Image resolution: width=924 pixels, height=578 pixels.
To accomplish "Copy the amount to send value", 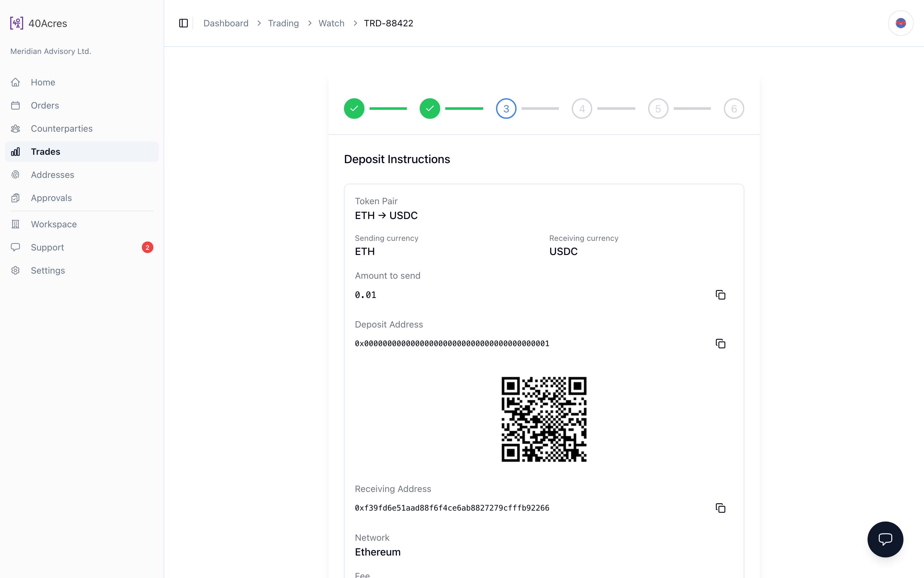I will [x=720, y=295].
